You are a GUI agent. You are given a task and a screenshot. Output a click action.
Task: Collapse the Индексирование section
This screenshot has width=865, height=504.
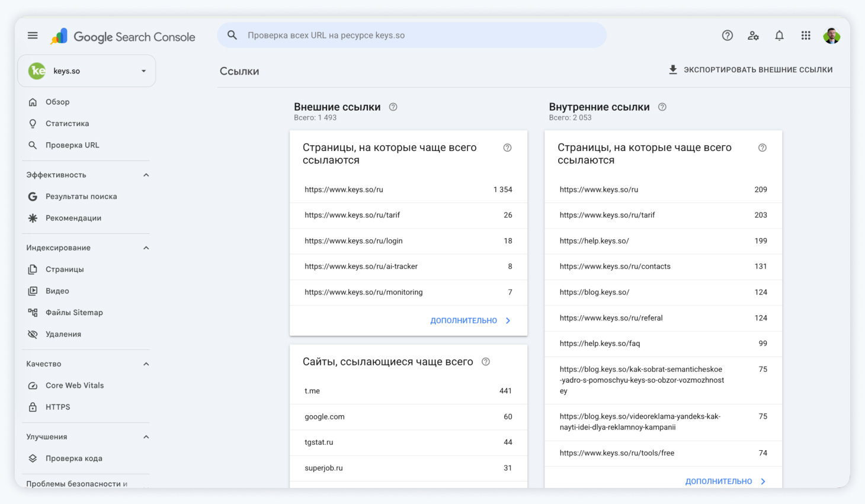[x=146, y=248]
